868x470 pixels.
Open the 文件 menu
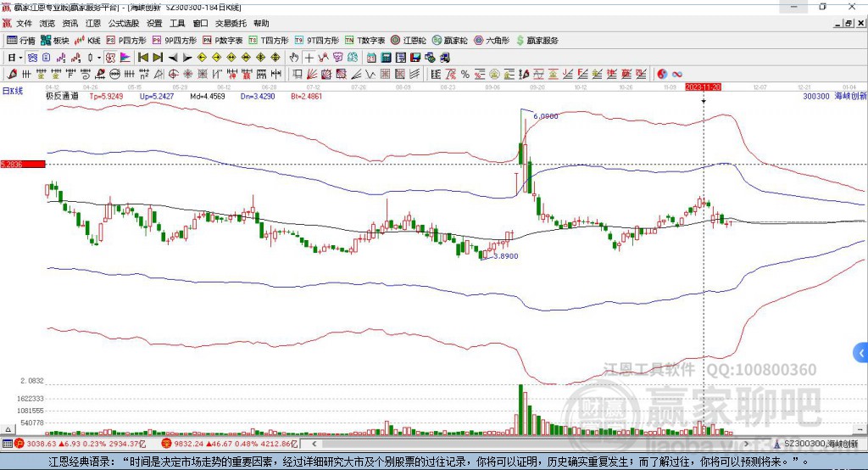tap(24, 23)
